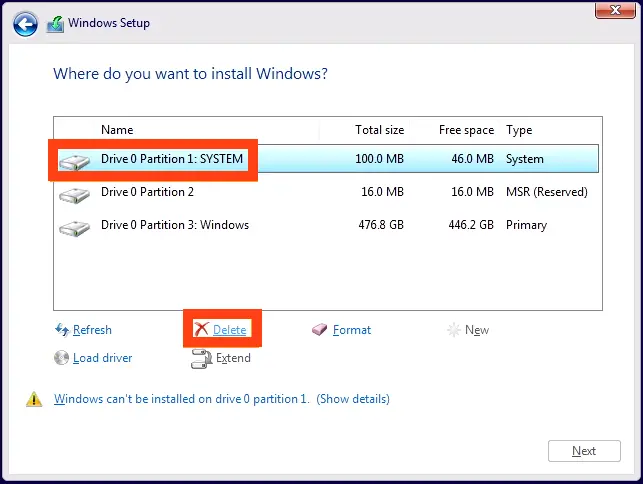
Task: Close the Windows Setup window
Action: point(615,10)
